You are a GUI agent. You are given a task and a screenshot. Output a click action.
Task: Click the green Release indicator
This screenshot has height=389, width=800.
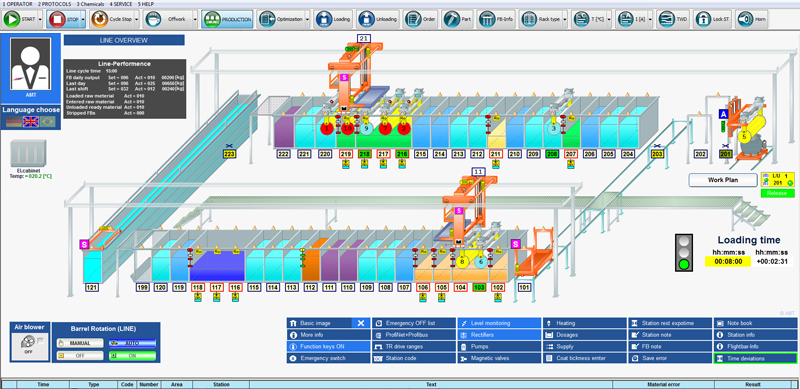pyautogui.click(x=778, y=193)
